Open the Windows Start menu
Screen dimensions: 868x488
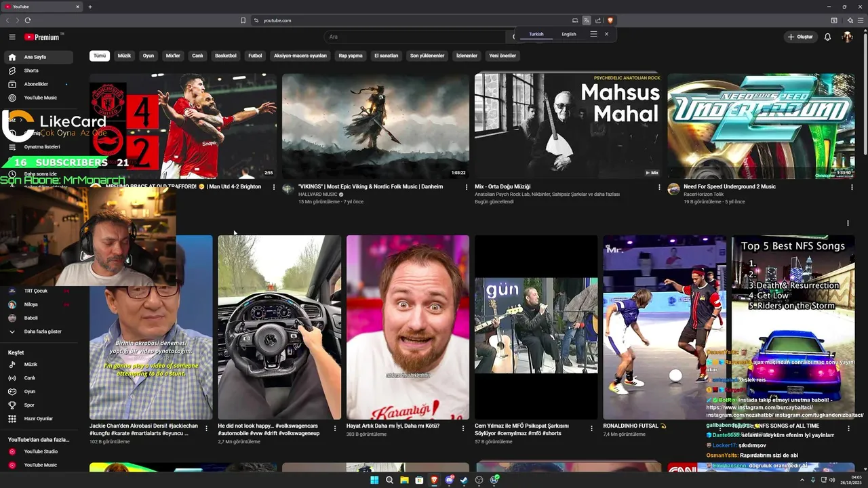point(374,480)
